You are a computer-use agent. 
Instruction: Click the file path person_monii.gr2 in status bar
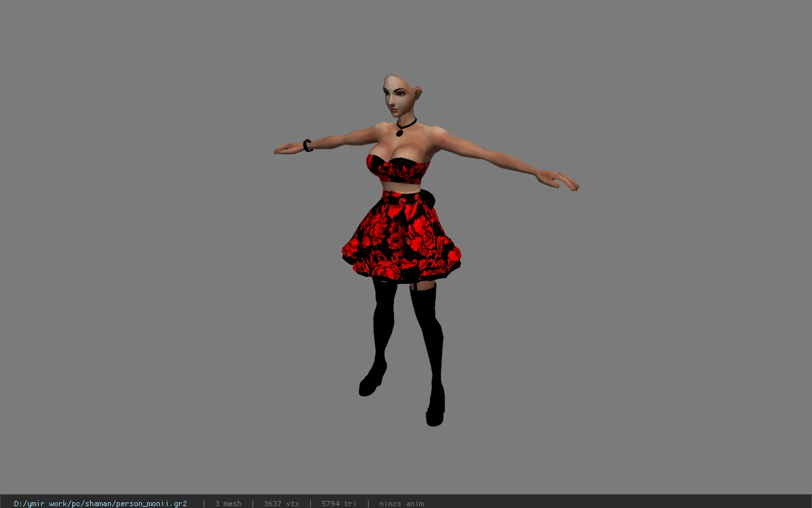(x=100, y=504)
